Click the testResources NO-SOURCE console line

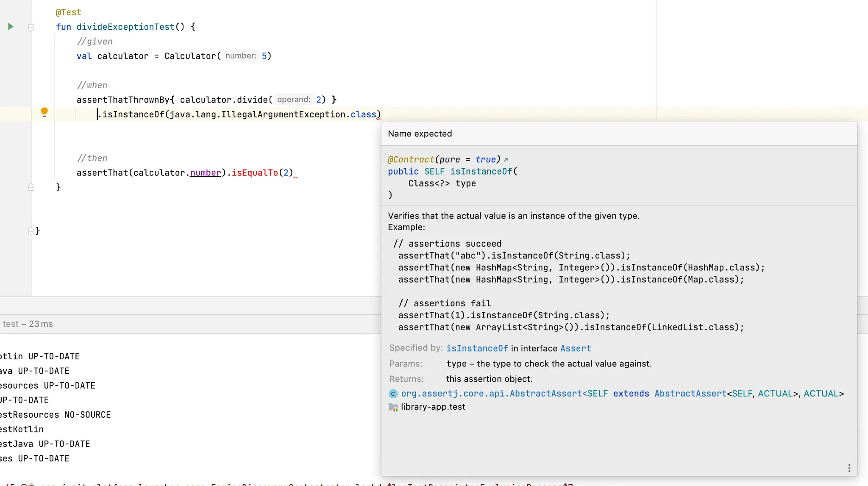tap(55, 415)
